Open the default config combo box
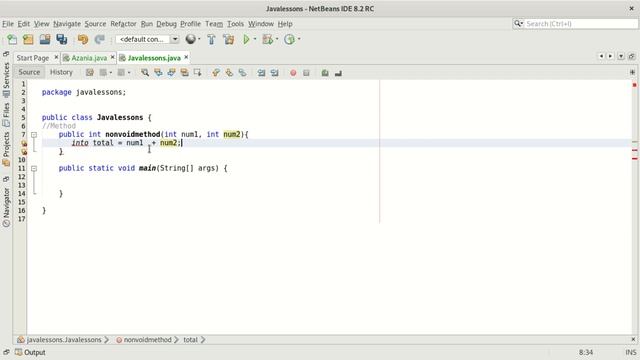 click(147, 39)
